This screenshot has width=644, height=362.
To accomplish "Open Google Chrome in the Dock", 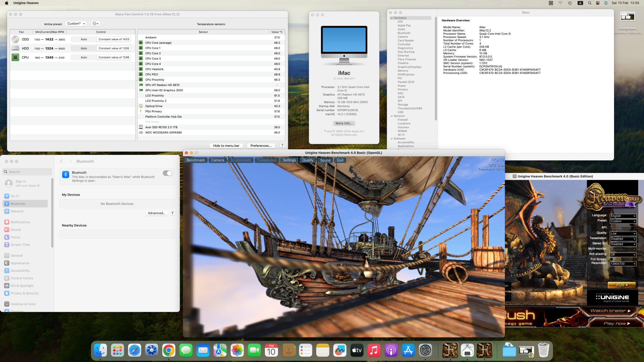I will (x=169, y=350).
